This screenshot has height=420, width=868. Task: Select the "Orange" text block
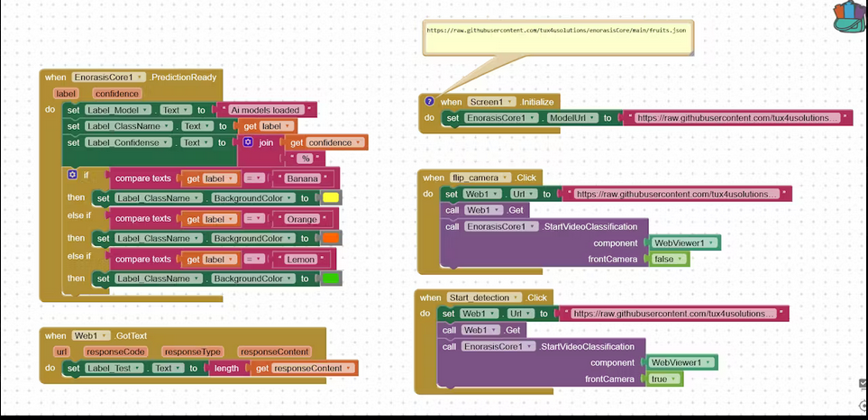pyautogui.click(x=304, y=219)
